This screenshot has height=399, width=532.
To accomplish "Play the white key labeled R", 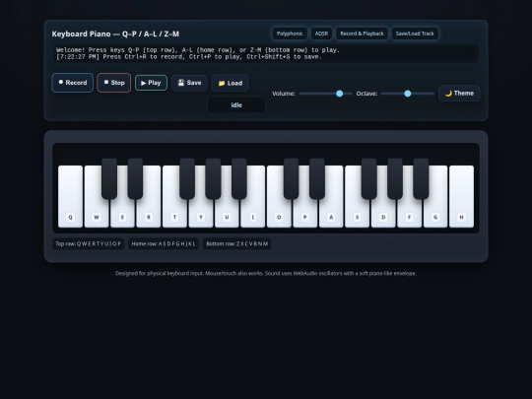I will [x=148, y=214].
